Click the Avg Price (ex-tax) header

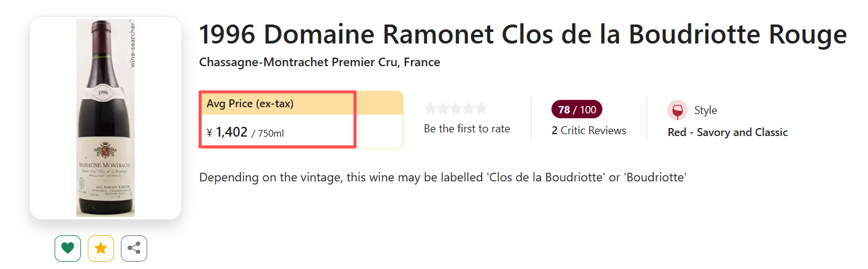(x=250, y=104)
